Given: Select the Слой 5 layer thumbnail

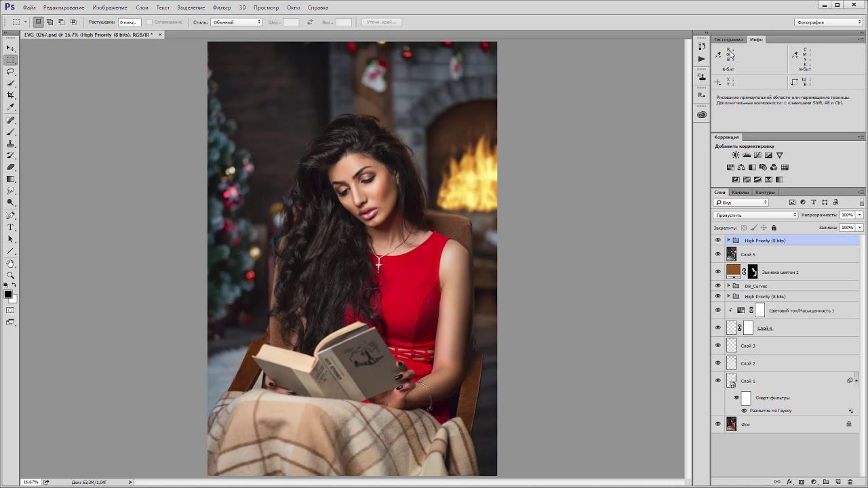Looking at the screenshot, I should pyautogui.click(x=731, y=254).
